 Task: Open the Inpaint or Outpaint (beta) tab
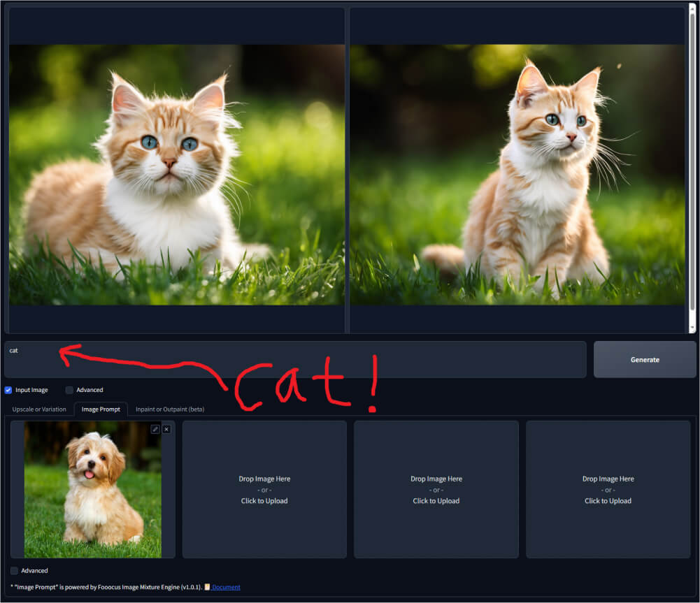pyautogui.click(x=170, y=409)
